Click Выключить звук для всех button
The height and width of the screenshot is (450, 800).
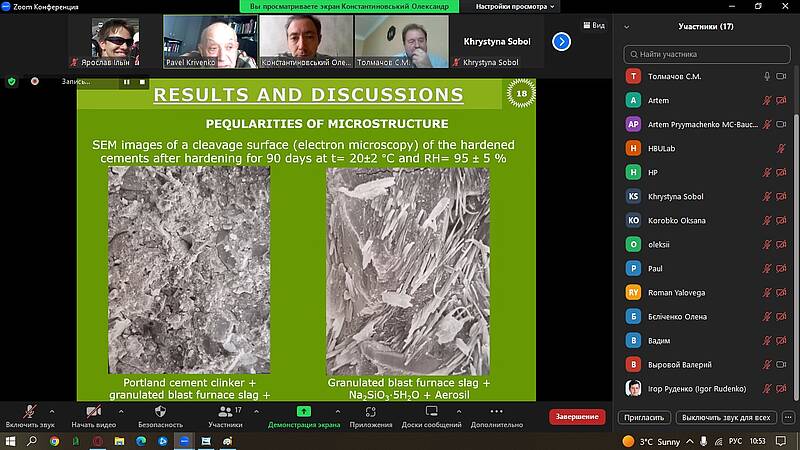[x=725, y=417]
